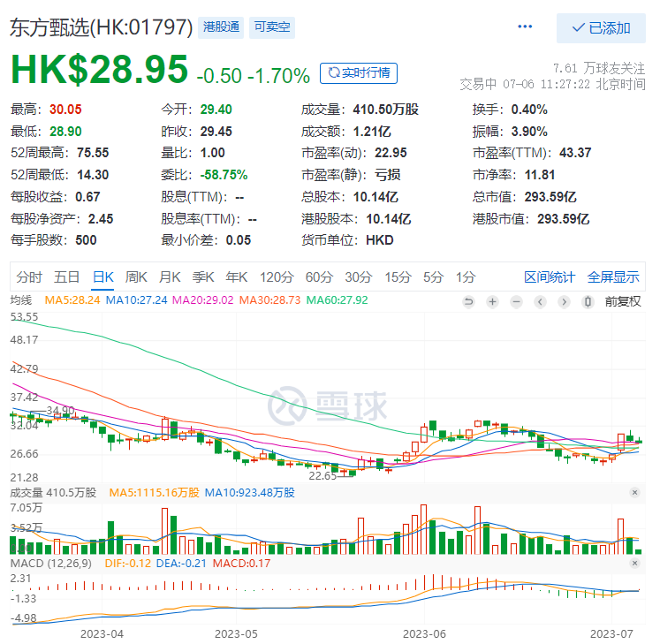Select the 日K chart tab

coord(103,277)
